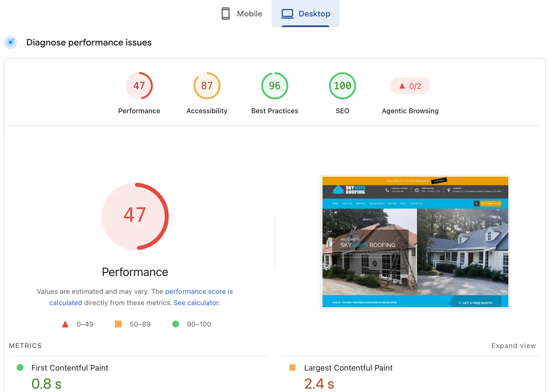The width and height of the screenshot is (549, 392).
Task: Open the SEO 100 score gauge
Action: point(342,86)
